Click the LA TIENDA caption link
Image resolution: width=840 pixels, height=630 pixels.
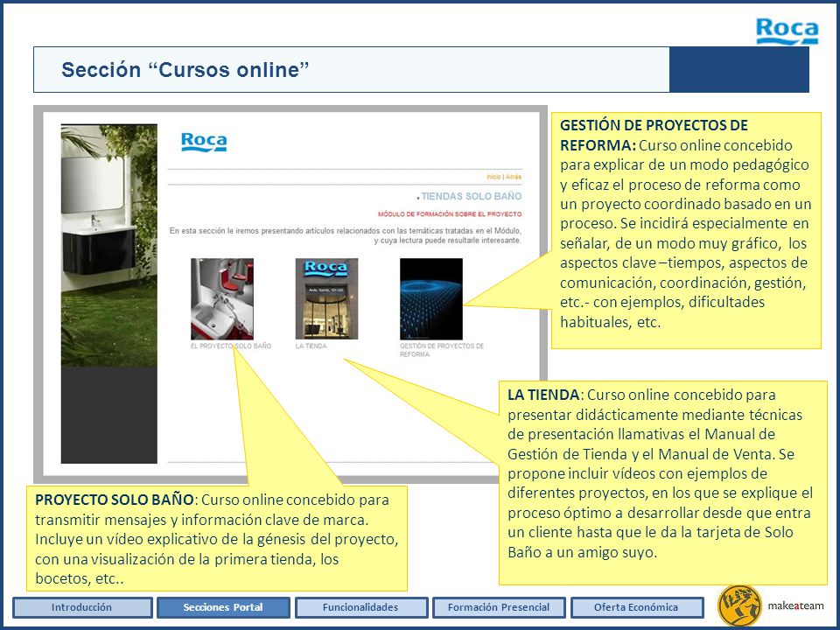311,346
